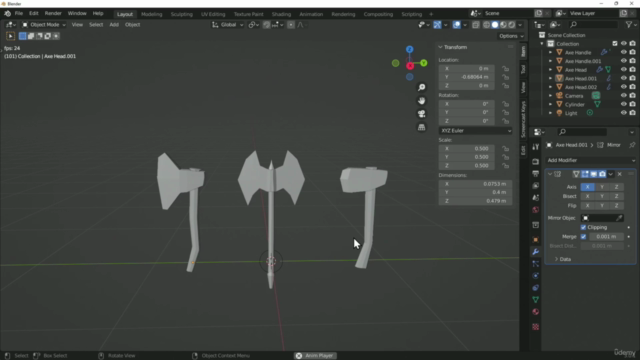Open the View sidebar tab
640x360 pixels.
pyautogui.click(x=523, y=87)
